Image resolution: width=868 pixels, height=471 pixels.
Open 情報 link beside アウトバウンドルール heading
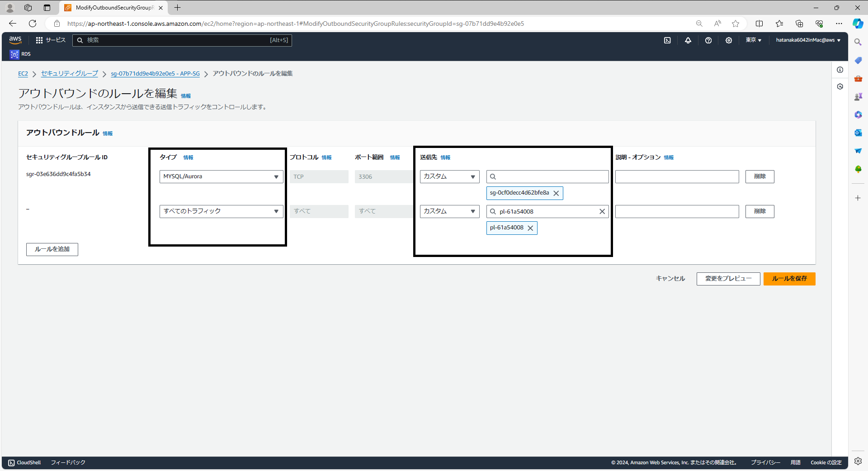(108, 133)
